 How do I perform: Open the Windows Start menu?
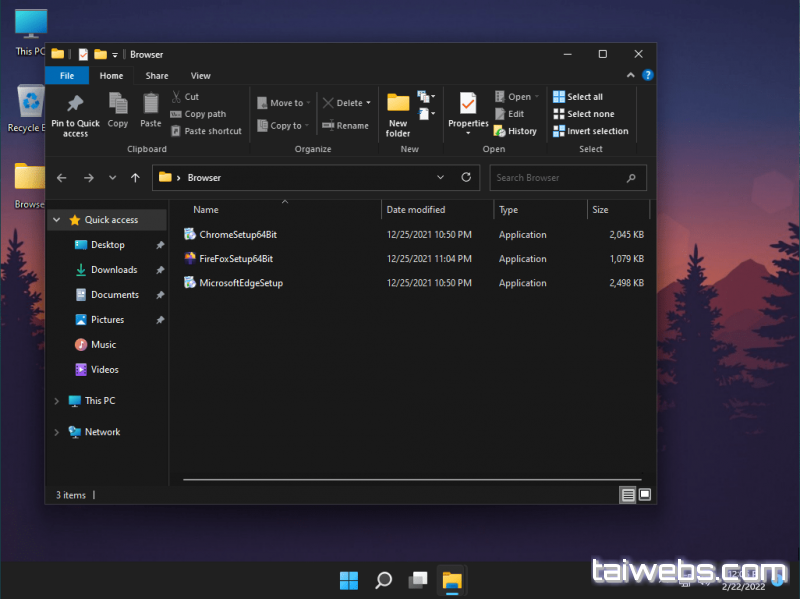tap(349, 580)
